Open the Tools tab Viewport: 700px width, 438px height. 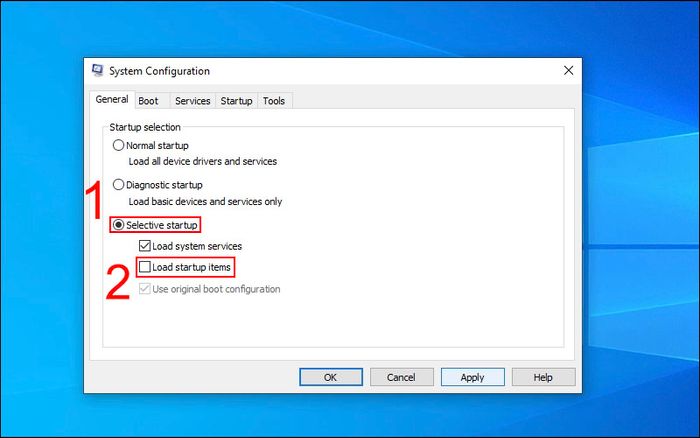tap(274, 101)
